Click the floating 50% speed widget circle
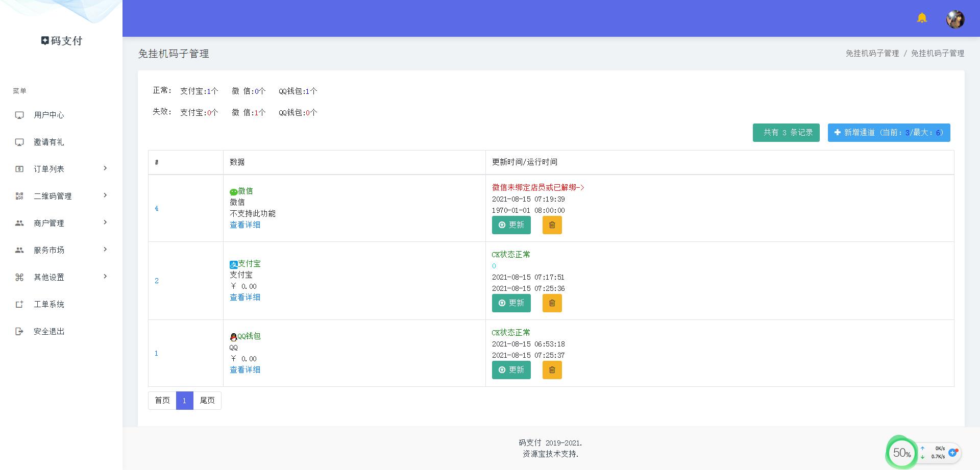 901,453
